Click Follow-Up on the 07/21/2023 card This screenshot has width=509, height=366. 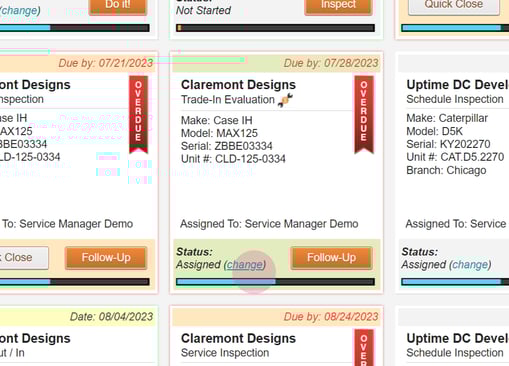coord(106,258)
